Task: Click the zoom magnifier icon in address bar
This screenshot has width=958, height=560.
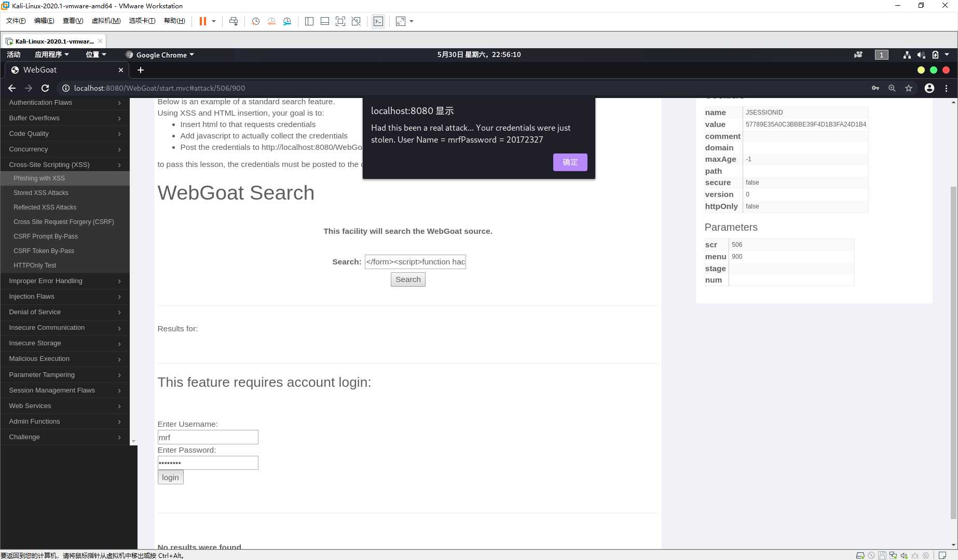Action: click(892, 88)
